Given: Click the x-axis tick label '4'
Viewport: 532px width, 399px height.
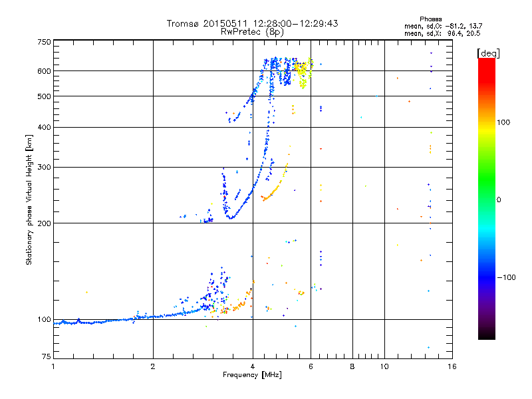Looking at the screenshot, I should [x=253, y=366].
